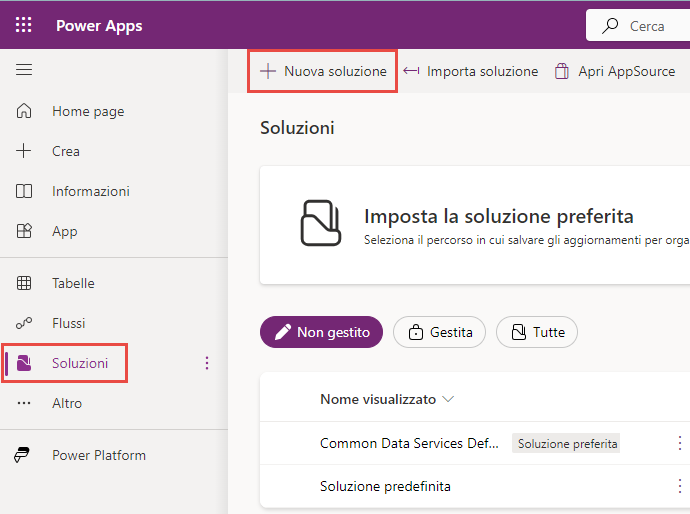Click the search magnifier icon
The height and width of the screenshot is (514, 690).
tap(610, 26)
